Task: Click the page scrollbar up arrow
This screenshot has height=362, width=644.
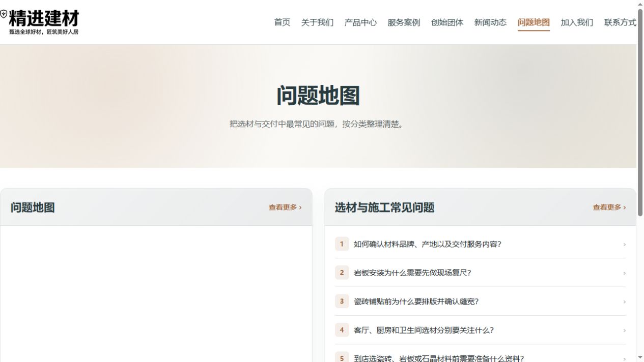Action: [x=640, y=4]
